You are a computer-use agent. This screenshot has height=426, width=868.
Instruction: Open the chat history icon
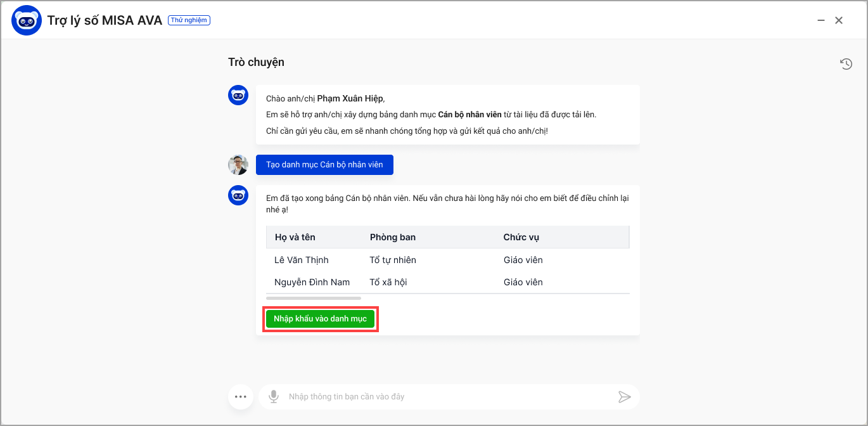[846, 63]
